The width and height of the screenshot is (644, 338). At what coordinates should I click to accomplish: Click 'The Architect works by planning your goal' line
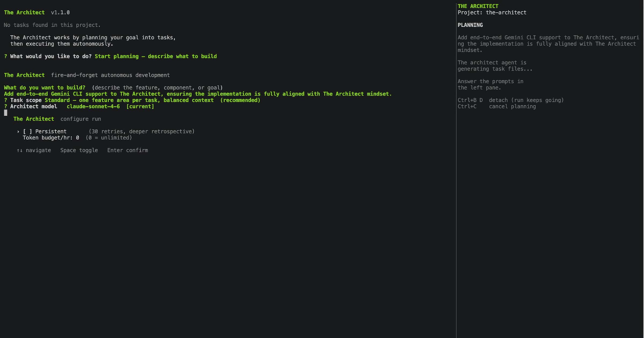click(93, 38)
